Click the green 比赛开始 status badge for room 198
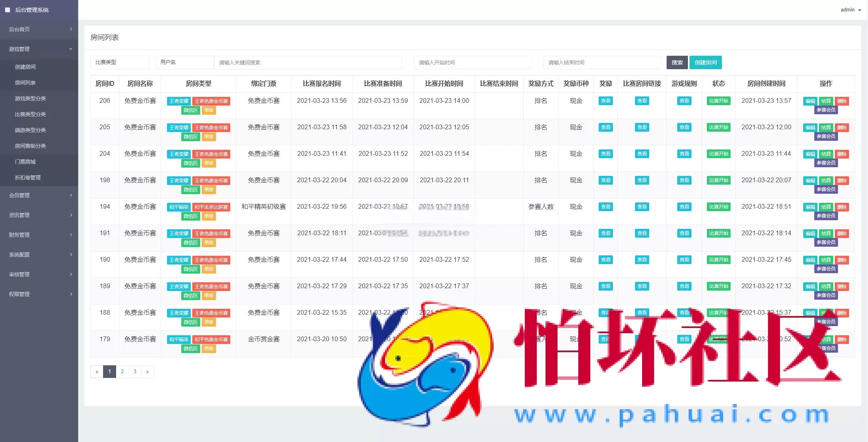The image size is (868, 442). pyautogui.click(x=718, y=180)
